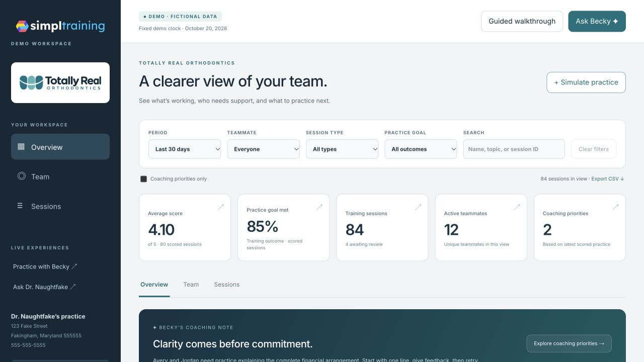Click the Demo Fictional Data badge
This screenshot has height=362, width=644.
pyautogui.click(x=180, y=17)
